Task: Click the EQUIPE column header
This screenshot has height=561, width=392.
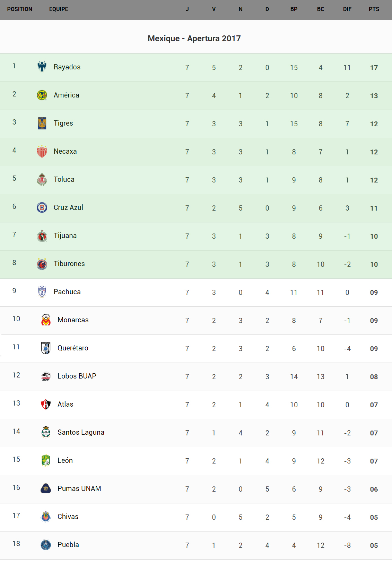Action: 59,9
